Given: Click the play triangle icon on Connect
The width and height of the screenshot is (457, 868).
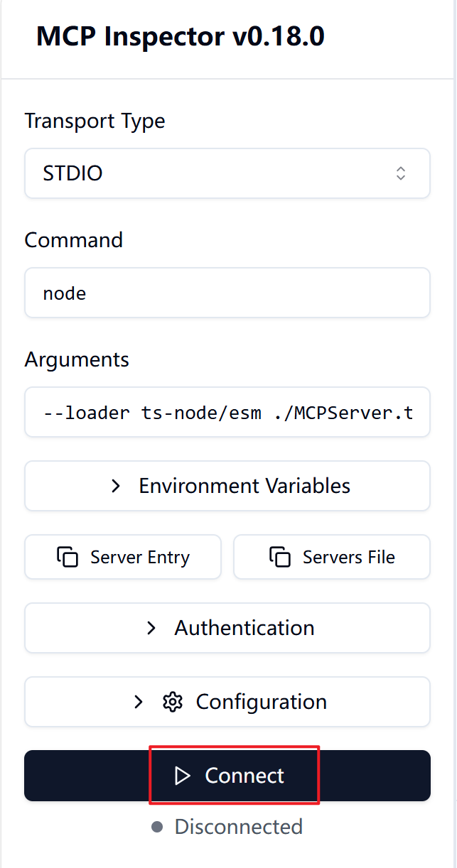Looking at the screenshot, I should click(x=183, y=776).
